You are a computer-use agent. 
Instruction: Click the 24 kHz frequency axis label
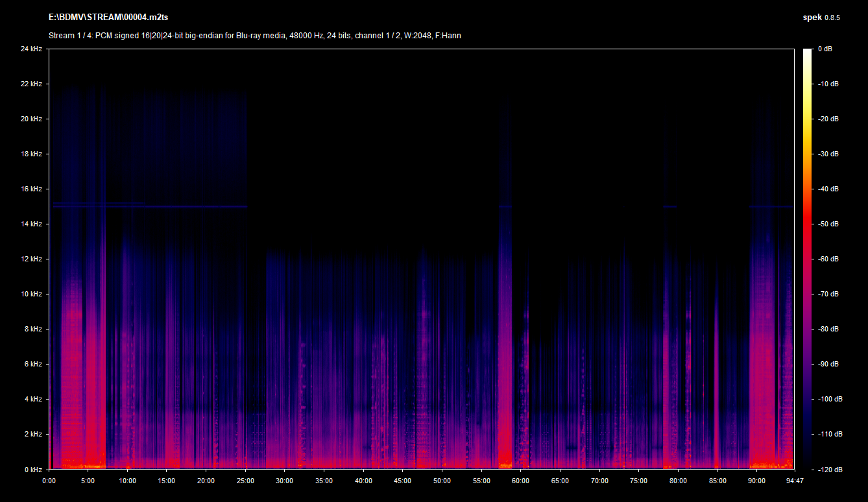pos(30,49)
